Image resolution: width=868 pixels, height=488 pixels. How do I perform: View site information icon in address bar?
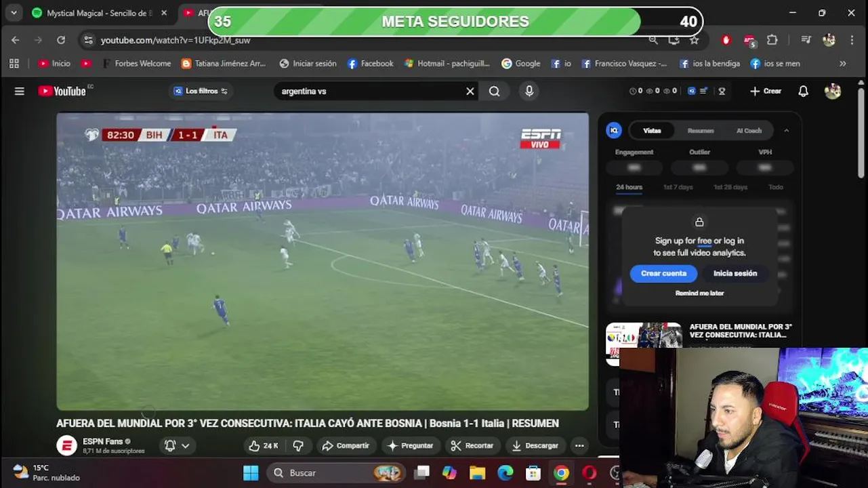pos(88,40)
